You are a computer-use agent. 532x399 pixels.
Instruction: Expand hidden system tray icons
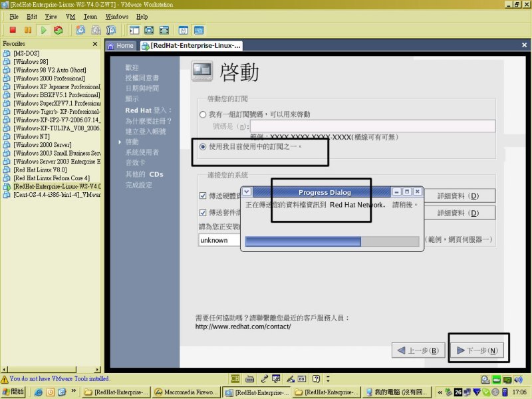(x=440, y=392)
